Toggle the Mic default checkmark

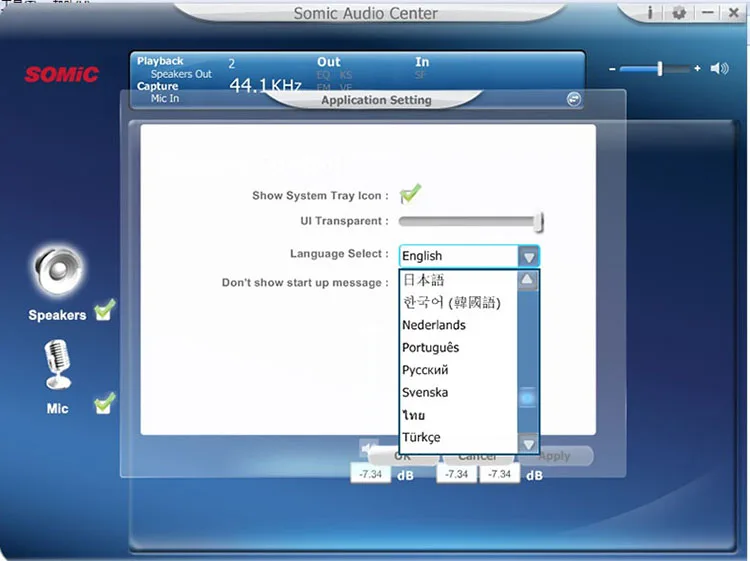(104, 403)
